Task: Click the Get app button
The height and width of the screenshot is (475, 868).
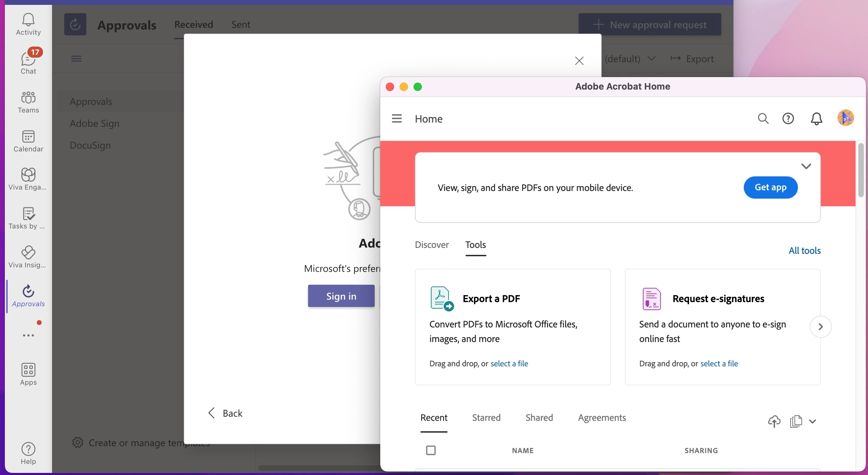Action: click(770, 187)
